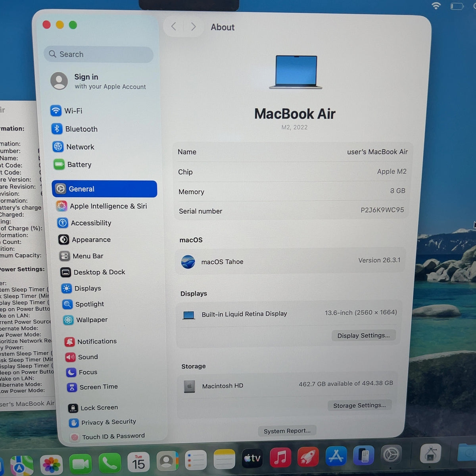Open Screen Time settings
Viewport: 476px width, 476px height.
tap(93, 387)
